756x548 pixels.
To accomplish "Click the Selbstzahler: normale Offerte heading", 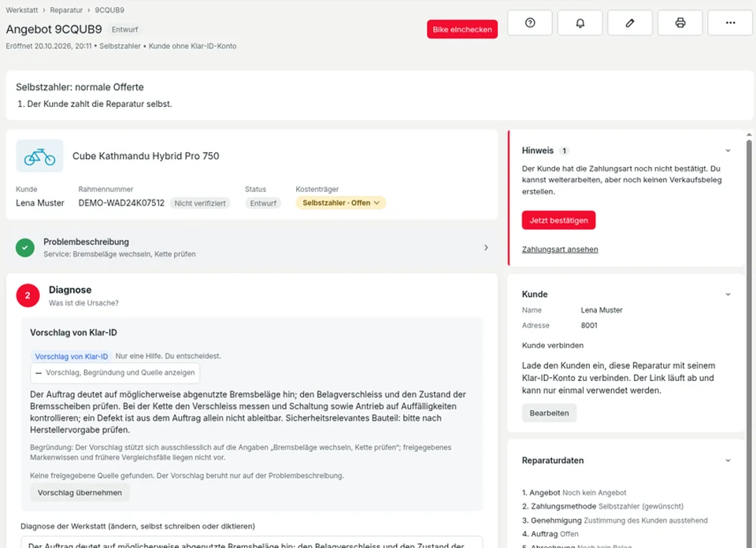I will [x=80, y=87].
